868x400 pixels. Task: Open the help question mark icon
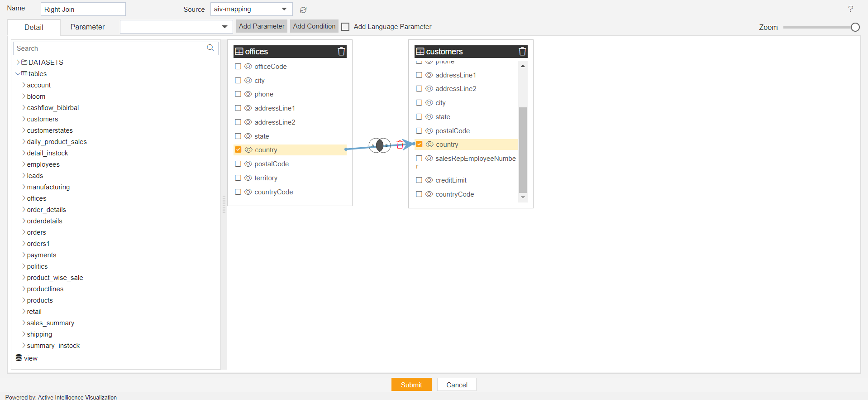[x=850, y=9]
